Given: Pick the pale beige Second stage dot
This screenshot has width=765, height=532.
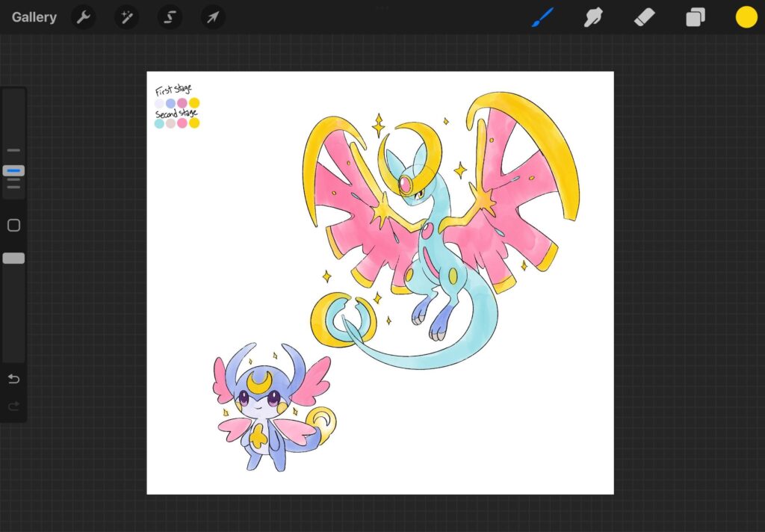Looking at the screenshot, I should [170, 123].
